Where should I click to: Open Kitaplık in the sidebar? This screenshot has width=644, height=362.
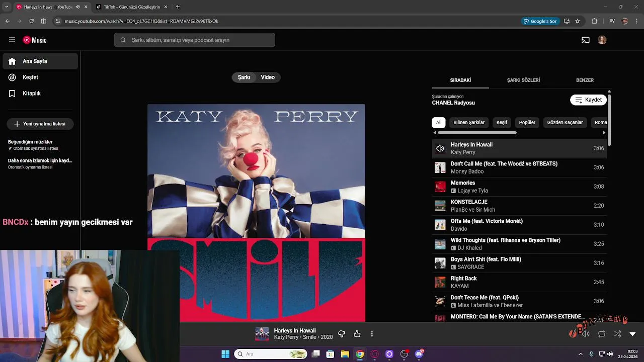pos(40,94)
